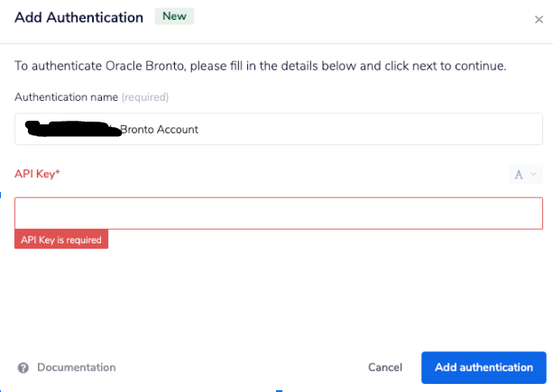Click the Add authentication button

pos(484,368)
